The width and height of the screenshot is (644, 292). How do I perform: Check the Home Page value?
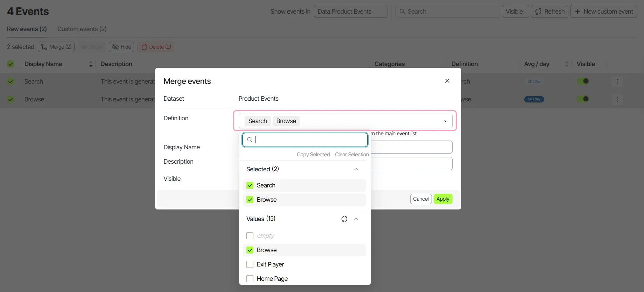[x=250, y=279]
